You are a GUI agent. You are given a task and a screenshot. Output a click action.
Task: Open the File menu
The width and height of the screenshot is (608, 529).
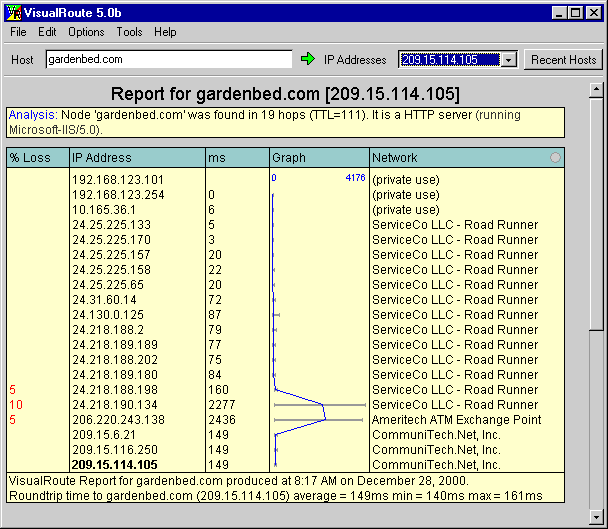[18, 32]
